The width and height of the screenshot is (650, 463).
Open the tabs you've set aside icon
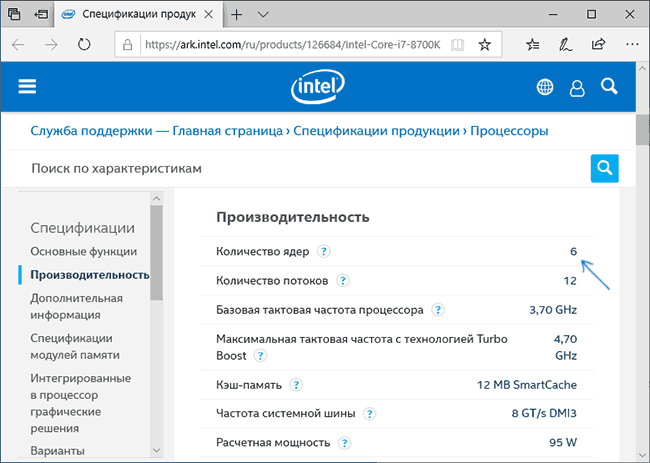pos(14,14)
